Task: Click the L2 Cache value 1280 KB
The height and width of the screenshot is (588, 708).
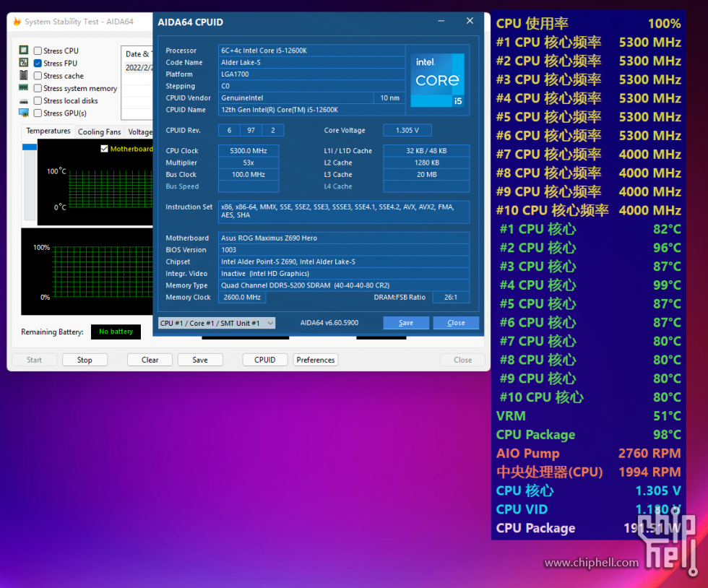Action: click(426, 163)
